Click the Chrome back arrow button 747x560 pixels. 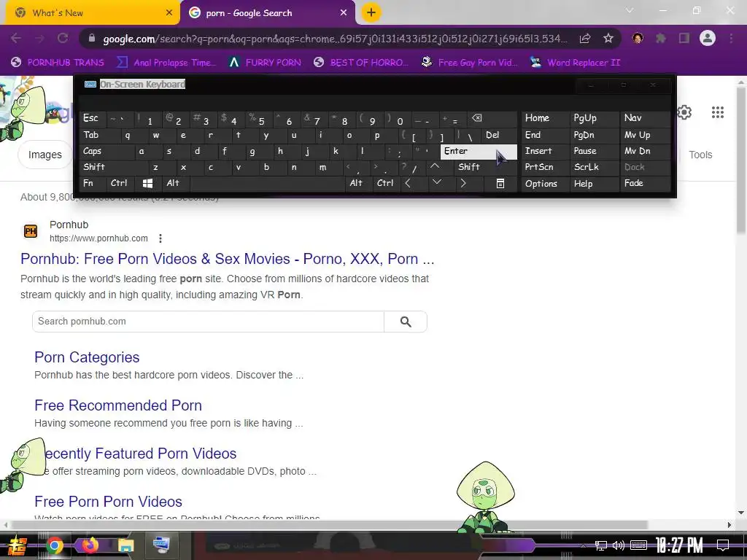(16, 38)
